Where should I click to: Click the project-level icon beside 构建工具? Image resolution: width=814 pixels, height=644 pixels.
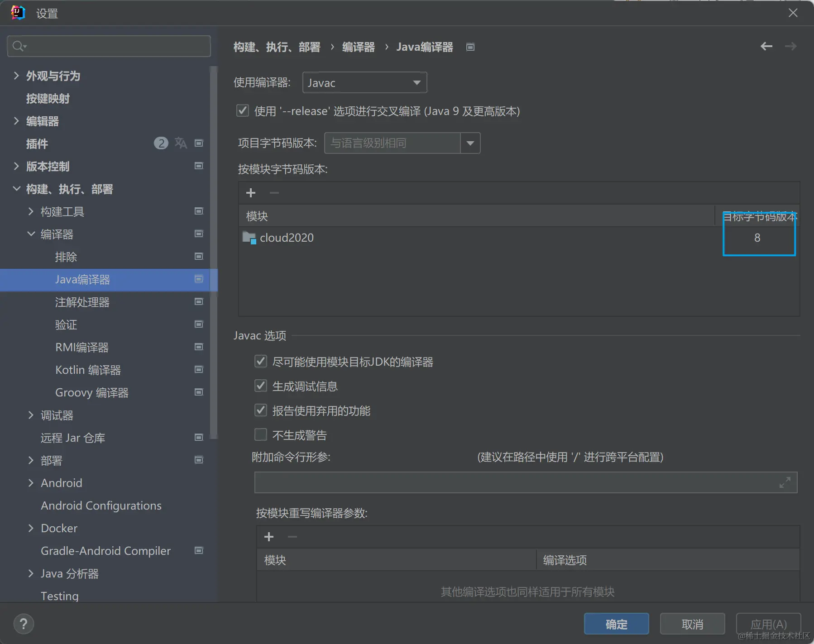click(199, 211)
